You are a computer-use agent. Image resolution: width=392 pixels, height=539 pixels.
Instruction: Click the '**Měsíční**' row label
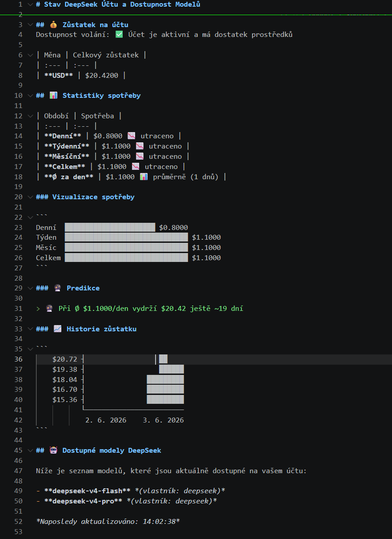[x=67, y=157]
